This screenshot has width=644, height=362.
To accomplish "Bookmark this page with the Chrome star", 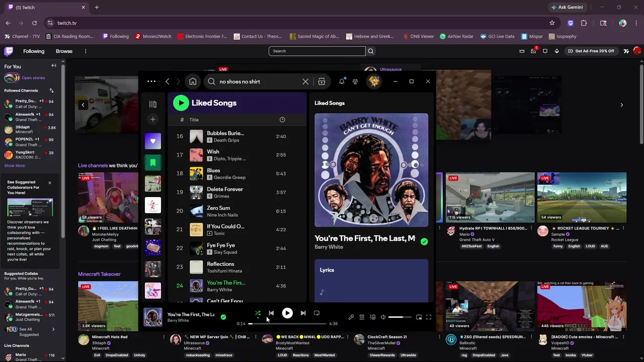I will (552, 23).
